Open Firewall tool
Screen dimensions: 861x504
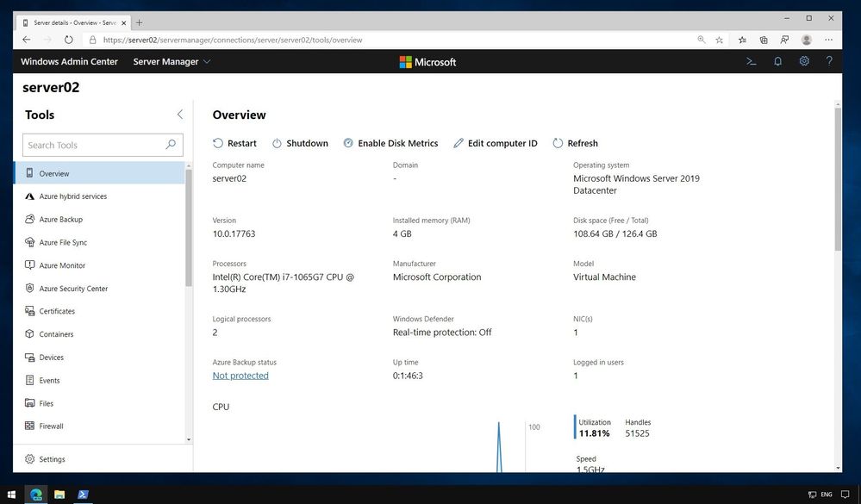99,426
